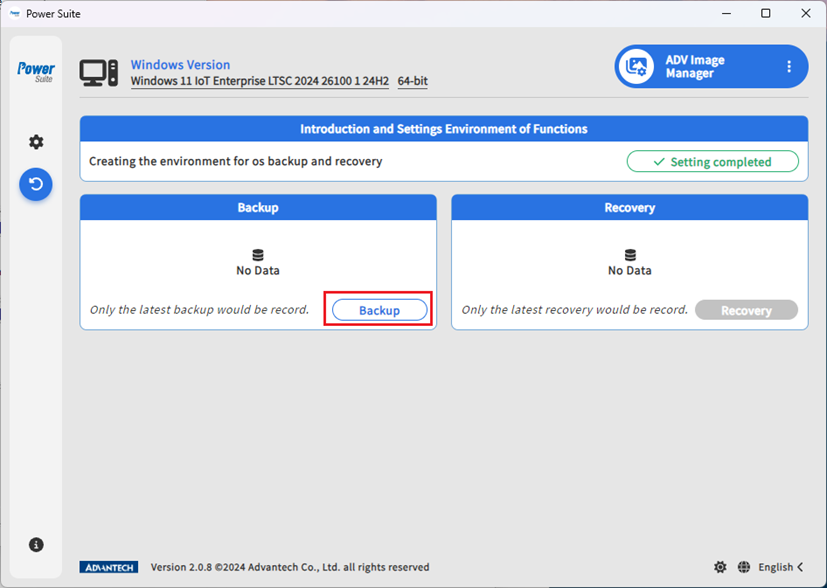This screenshot has height=588, width=827.
Task: Open the three-dot menu beside ADV Image Manager
Action: (788, 67)
